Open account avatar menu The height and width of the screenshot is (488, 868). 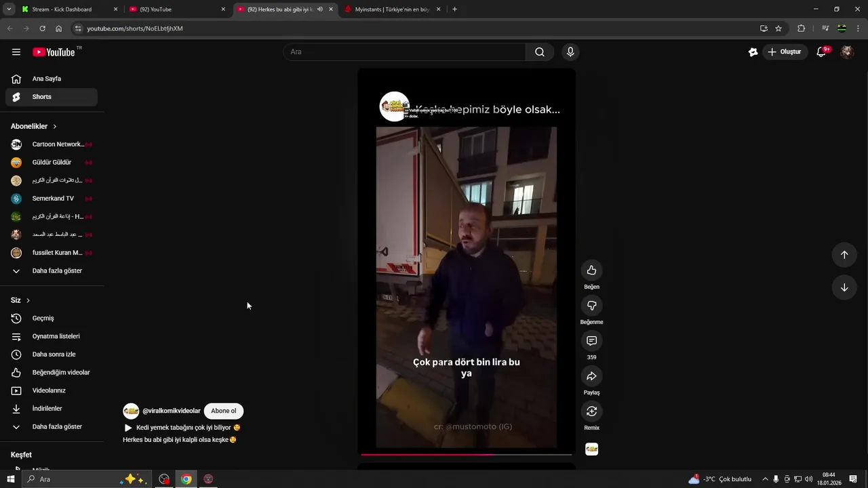(847, 52)
